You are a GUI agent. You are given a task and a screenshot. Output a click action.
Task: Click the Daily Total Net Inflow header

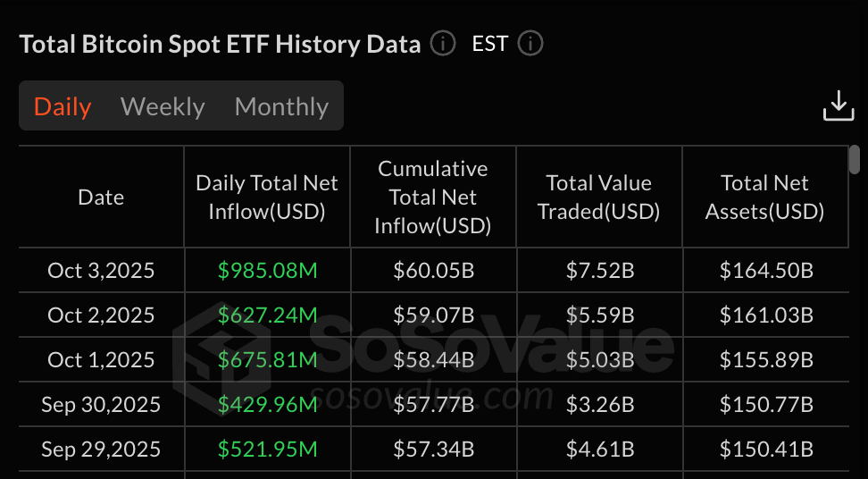(x=267, y=197)
